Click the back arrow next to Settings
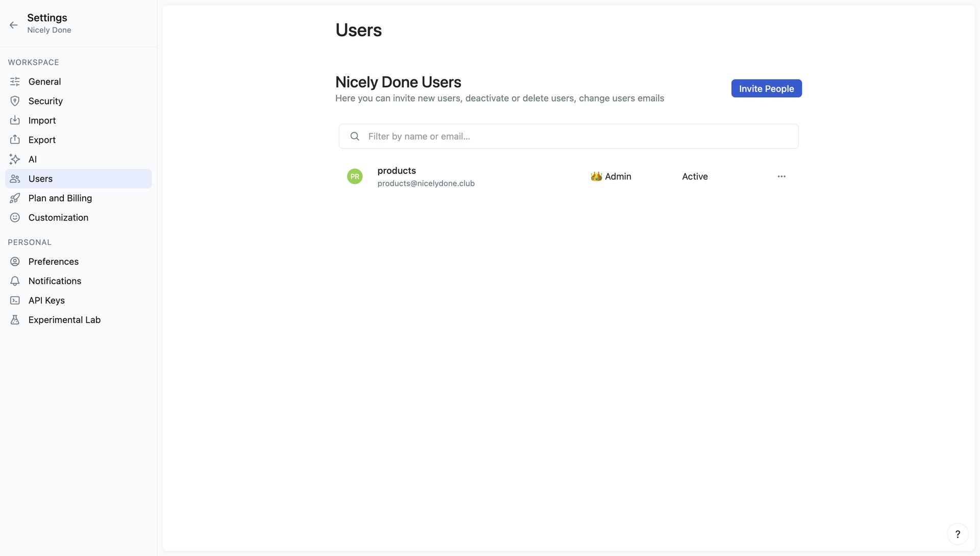The width and height of the screenshot is (980, 556). [13, 24]
